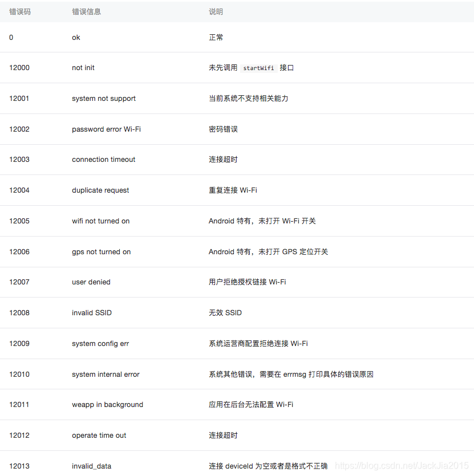
Task: Click the 'not init' message
Action: [83, 68]
